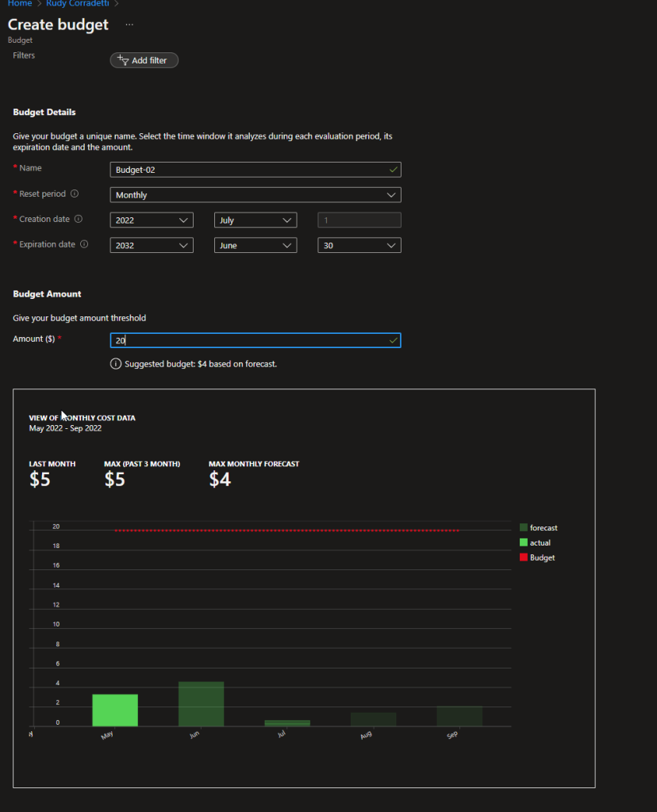This screenshot has width=657, height=812.
Task: Click the forecast legend color swatch
Action: 524,527
